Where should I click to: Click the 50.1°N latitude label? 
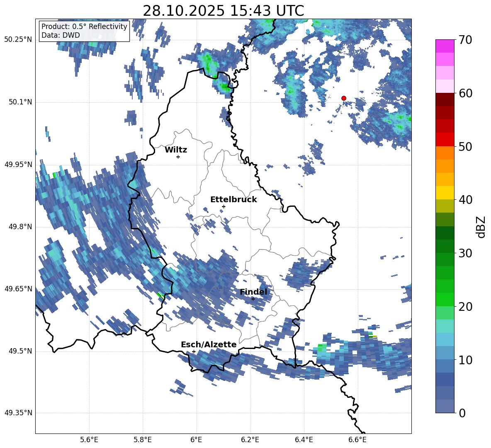[x=20, y=102]
